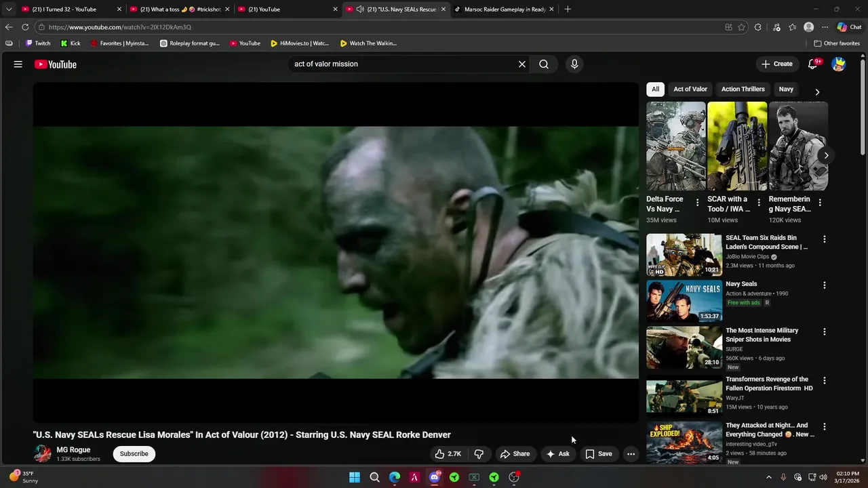Dislike the video with thumbs down
Screen dimensions: 868x488
tap(479, 454)
